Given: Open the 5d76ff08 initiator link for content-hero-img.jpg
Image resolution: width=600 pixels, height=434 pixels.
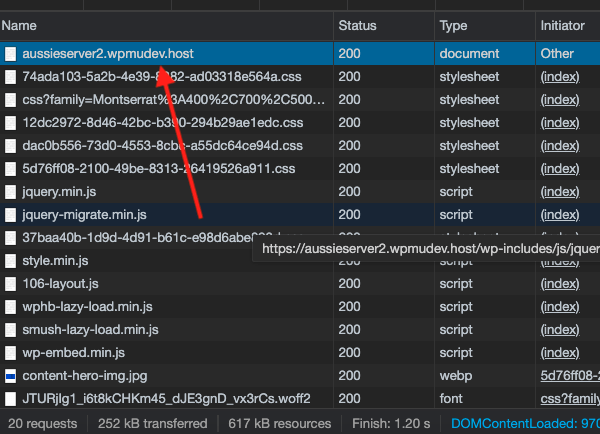Looking at the screenshot, I should [x=570, y=376].
